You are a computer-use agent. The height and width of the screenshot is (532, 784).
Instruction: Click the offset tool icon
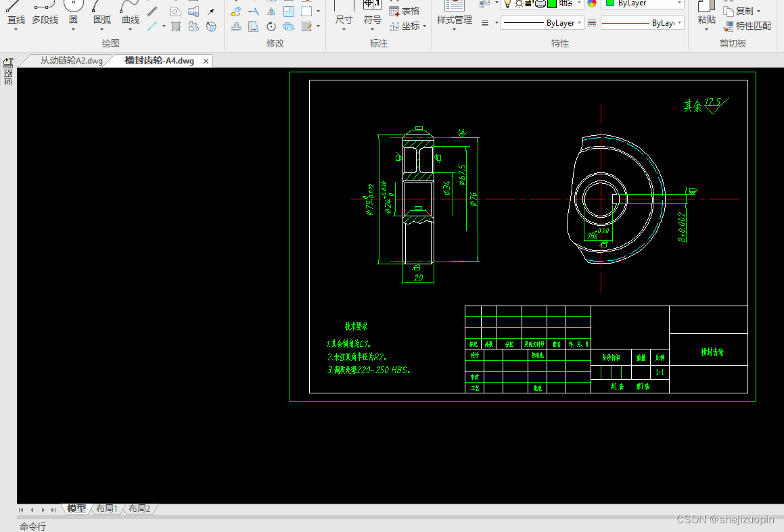click(236, 26)
